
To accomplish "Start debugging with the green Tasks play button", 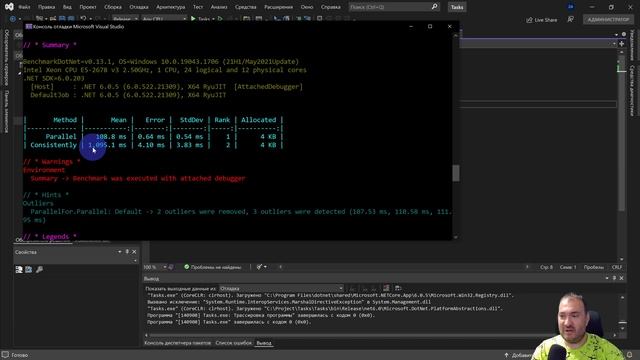I will [202, 19].
